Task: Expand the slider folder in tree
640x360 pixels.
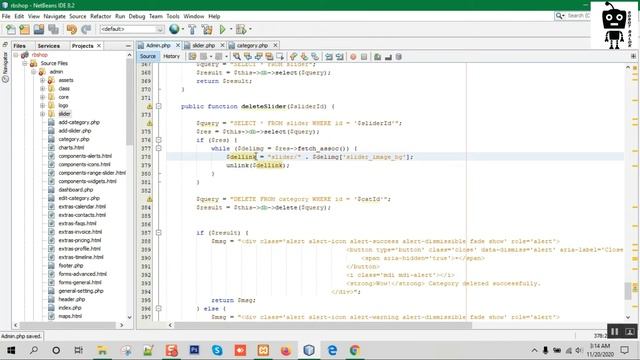Action: pos(42,114)
